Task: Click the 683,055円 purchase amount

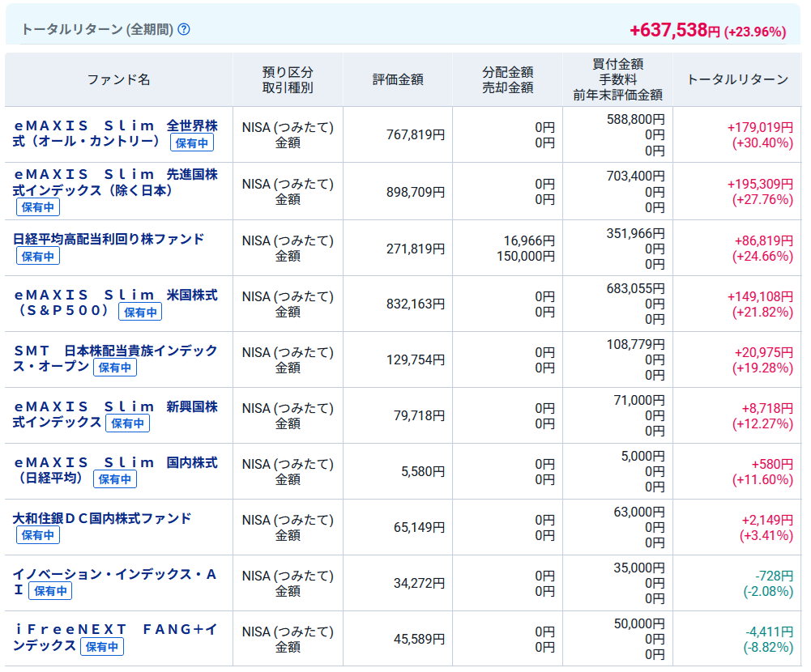Action: point(636,288)
